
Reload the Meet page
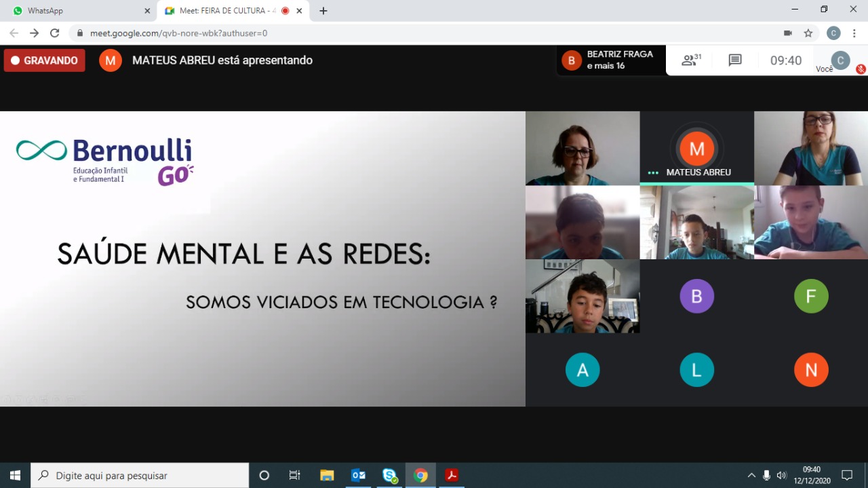click(x=55, y=33)
